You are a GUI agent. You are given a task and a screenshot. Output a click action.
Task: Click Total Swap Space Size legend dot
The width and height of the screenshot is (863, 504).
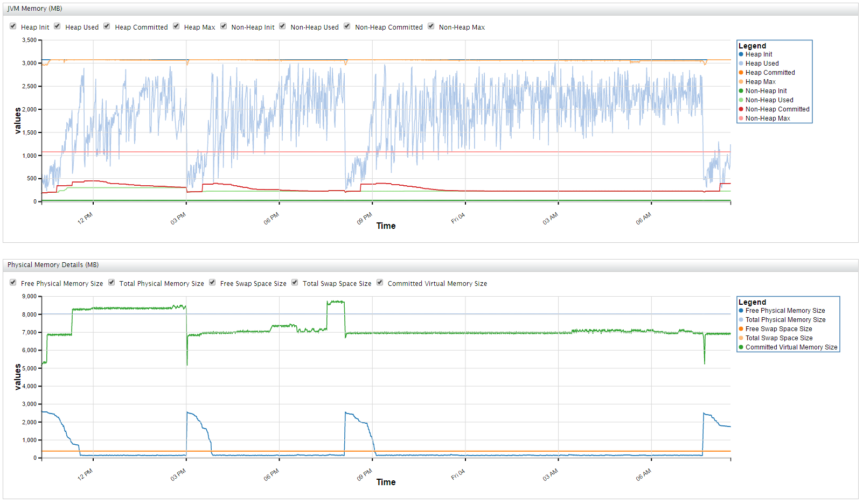coord(741,338)
